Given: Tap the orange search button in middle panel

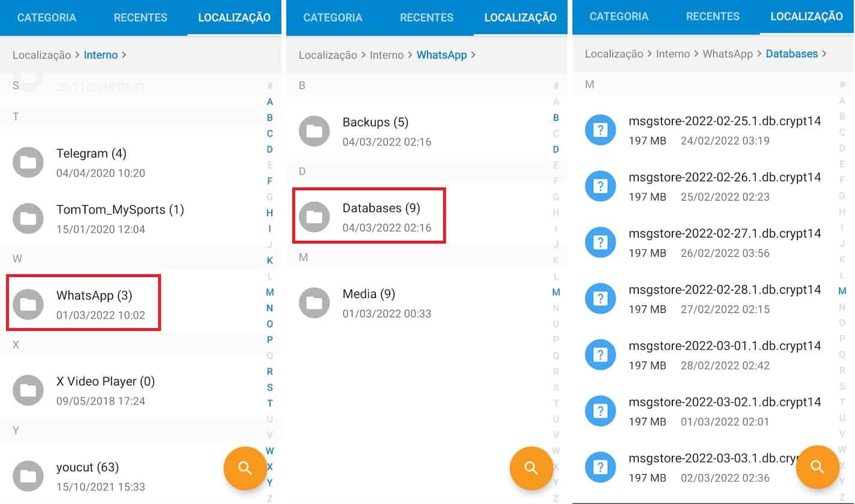Looking at the screenshot, I should point(531,468).
